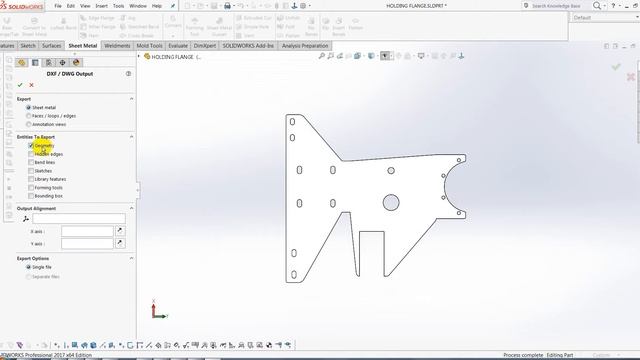The height and width of the screenshot is (360, 640).
Task: Click Zoom to Area in the view toolbar
Action: coord(331,56)
